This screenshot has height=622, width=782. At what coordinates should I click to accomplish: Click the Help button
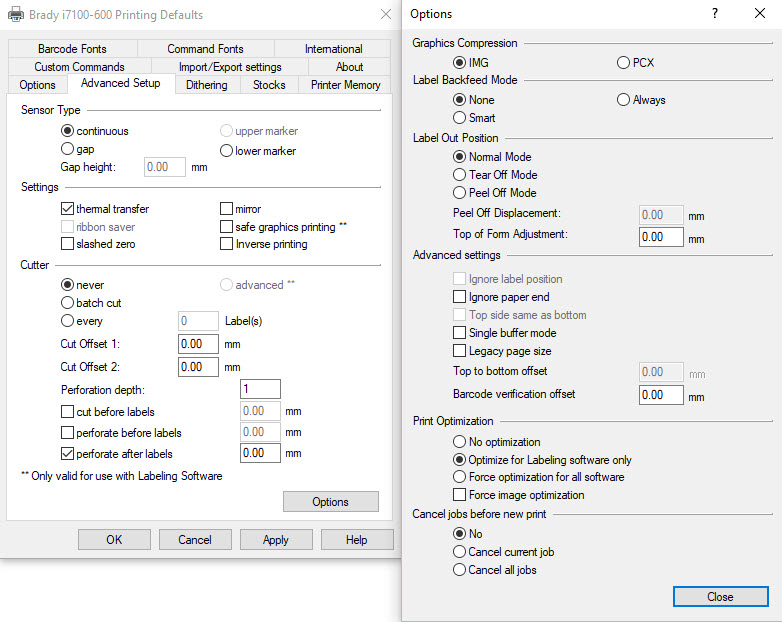point(357,540)
